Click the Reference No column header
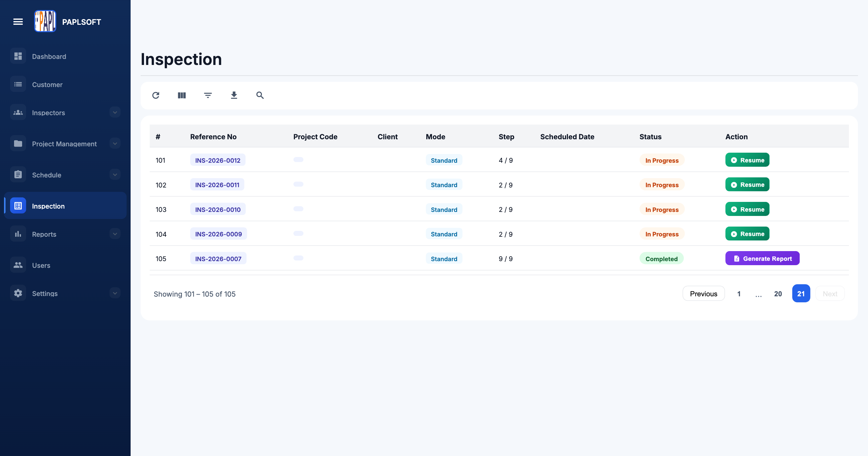This screenshot has width=868, height=456. coord(213,137)
